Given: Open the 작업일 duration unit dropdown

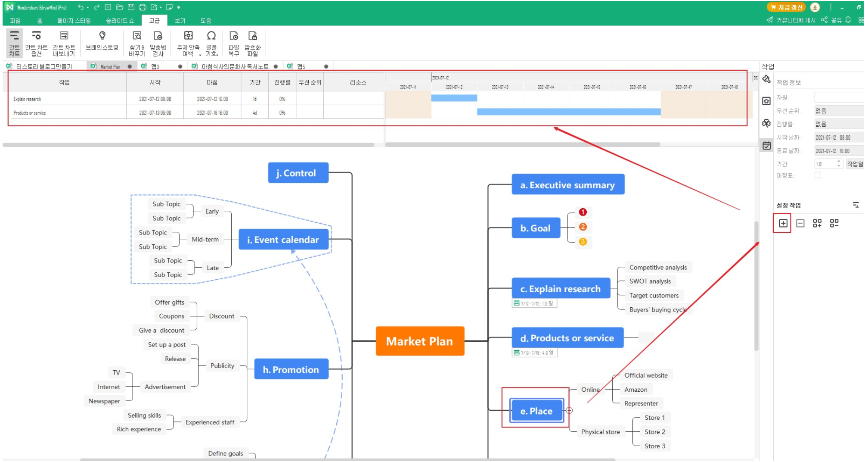Looking at the screenshot, I should tap(855, 164).
